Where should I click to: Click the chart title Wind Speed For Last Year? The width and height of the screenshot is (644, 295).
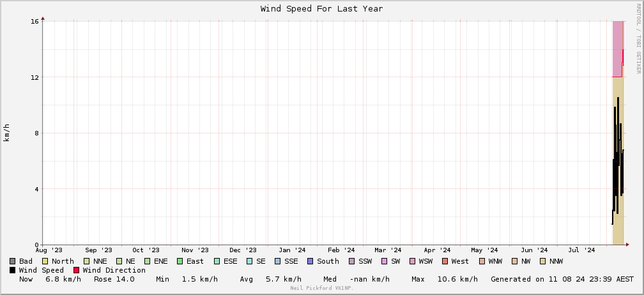(321, 8)
